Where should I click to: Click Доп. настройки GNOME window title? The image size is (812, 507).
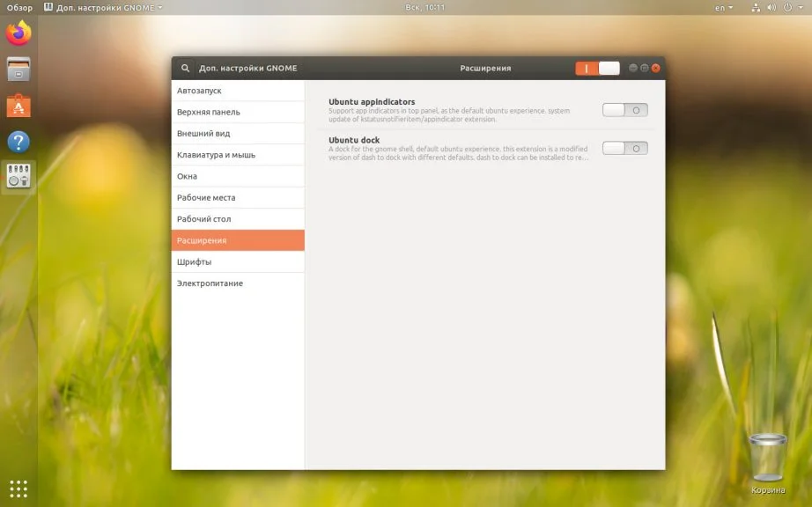[x=248, y=68]
